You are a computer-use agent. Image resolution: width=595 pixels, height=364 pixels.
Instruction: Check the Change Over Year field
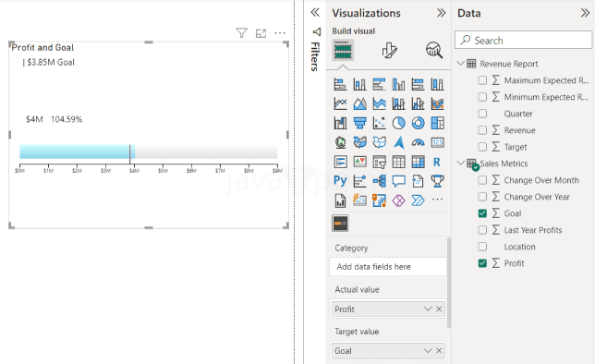482,197
